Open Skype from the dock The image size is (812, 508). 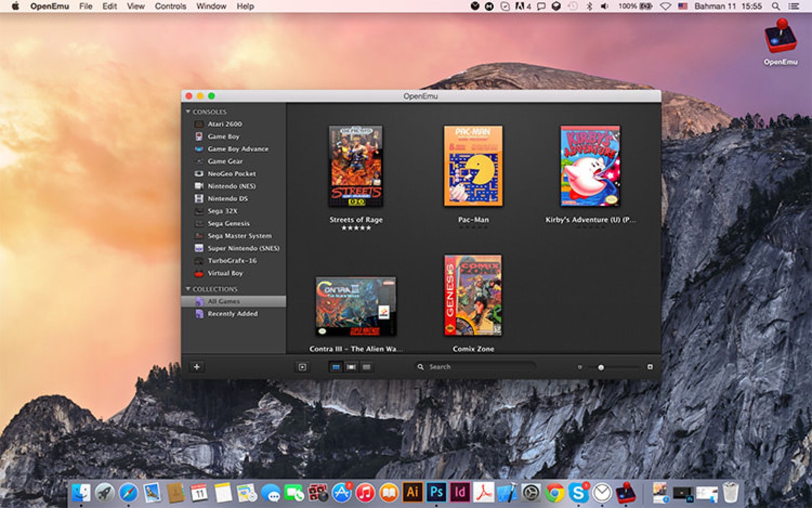pos(578,493)
